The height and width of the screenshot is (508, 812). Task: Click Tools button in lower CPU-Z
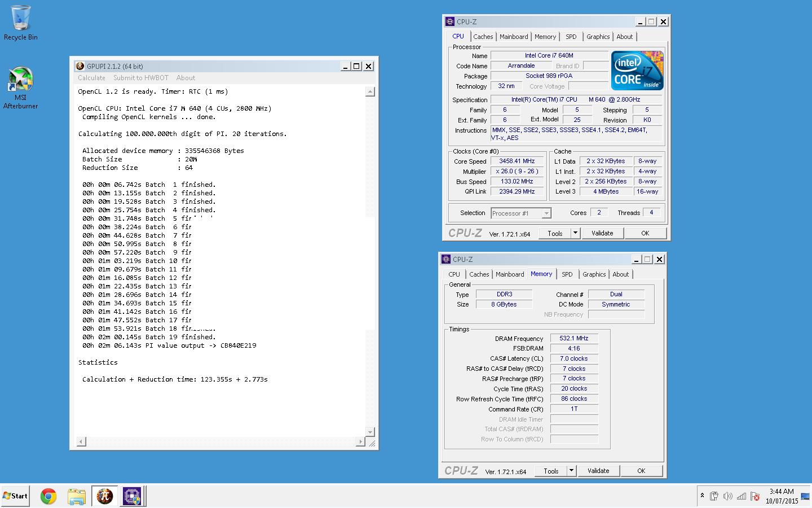pyautogui.click(x=551, y=471)
